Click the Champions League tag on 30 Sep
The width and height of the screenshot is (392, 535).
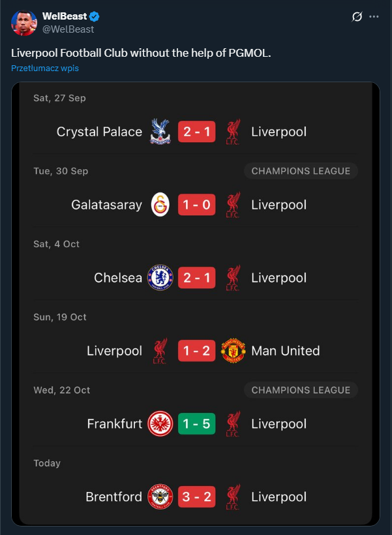[301, 171]
